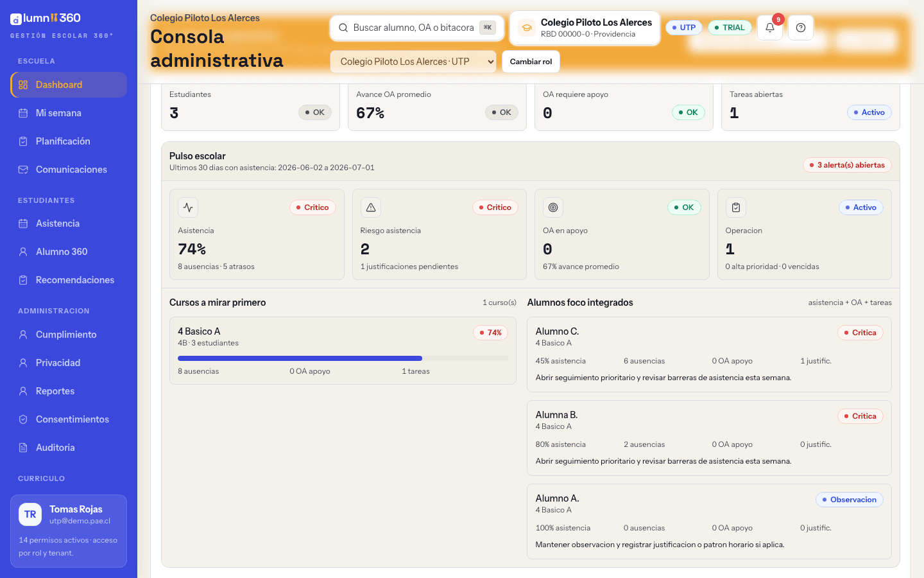Open the Colegio Piloto Los Alerces school card
The image size is (924, 578).
pyautogui.click(x=585, y=28)
